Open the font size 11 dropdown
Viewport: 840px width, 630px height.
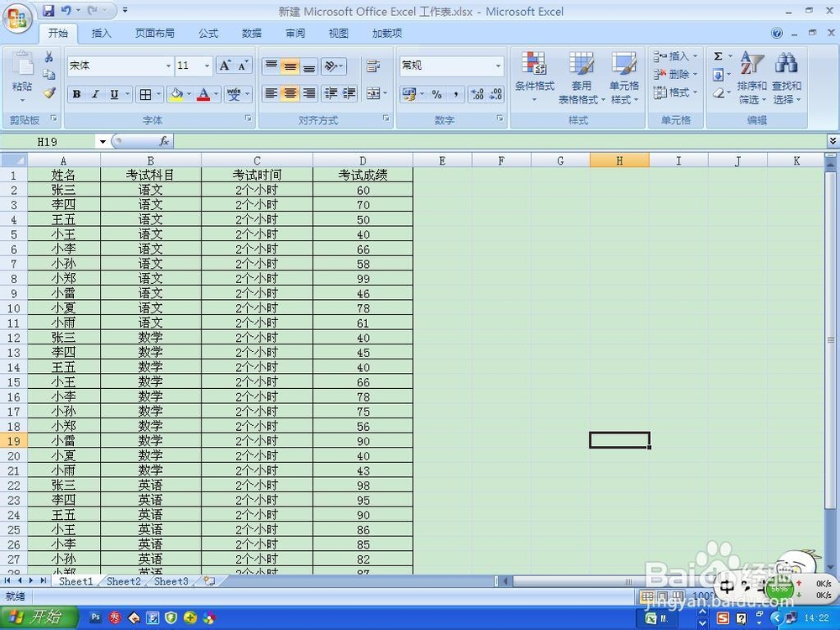[207, 66]
